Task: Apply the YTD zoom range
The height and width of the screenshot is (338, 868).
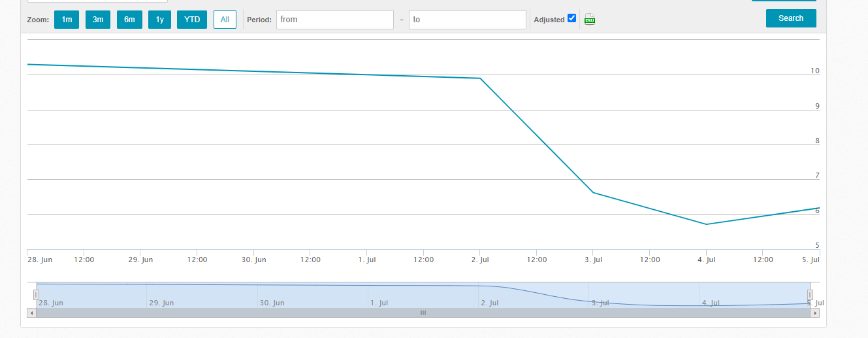Action: click(x=192, y=20)
